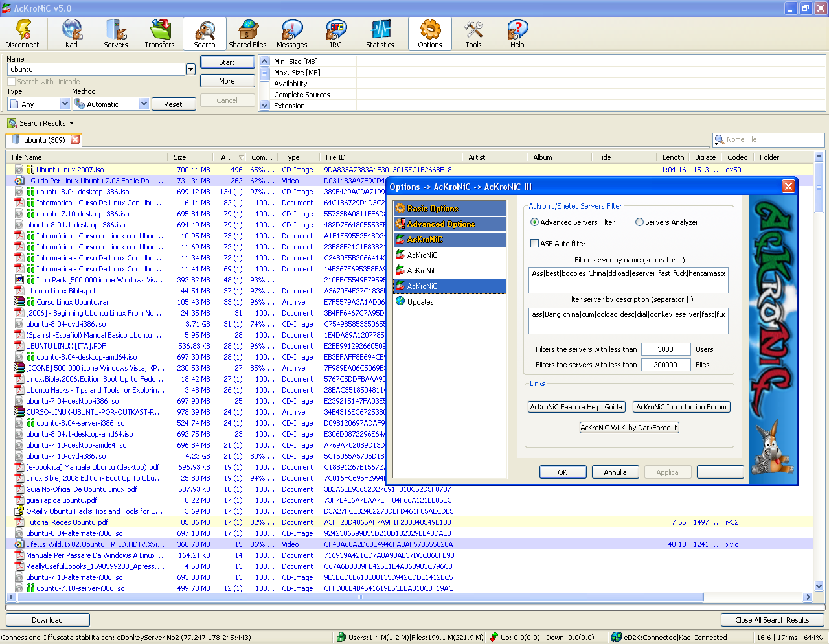
Task: Confirm dialog with OK button
Action: point(563,472)
